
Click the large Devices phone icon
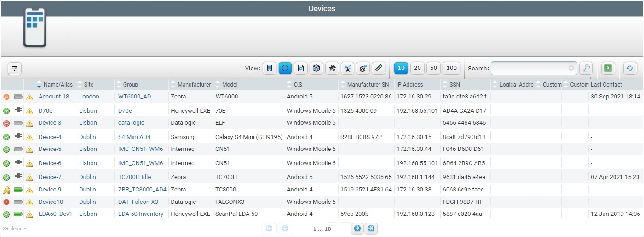tap(35, 28)
